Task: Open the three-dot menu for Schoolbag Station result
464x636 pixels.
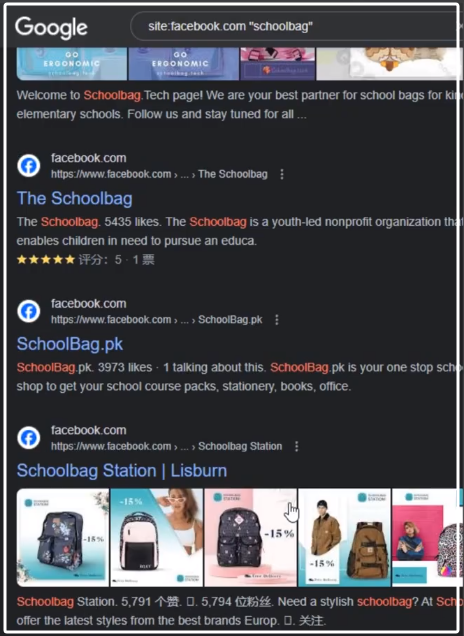Action: (296, 447)
